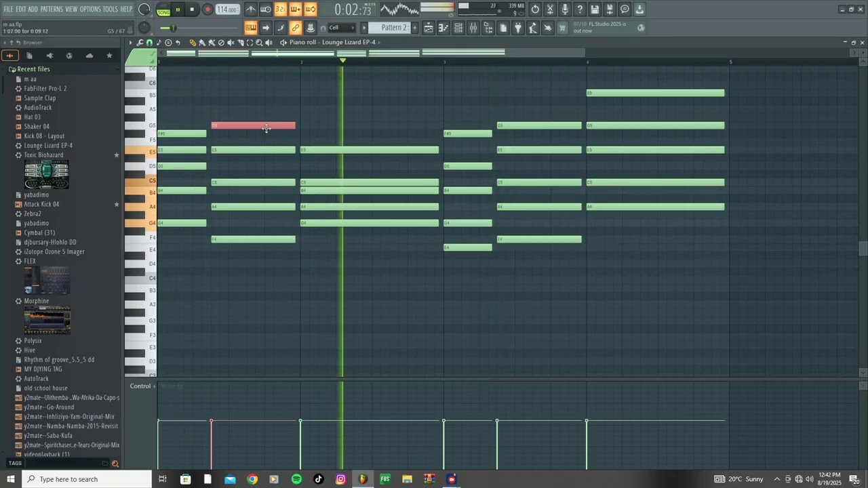Toggle wait for input before recording
868x488 pixels.
coord(266,9)
